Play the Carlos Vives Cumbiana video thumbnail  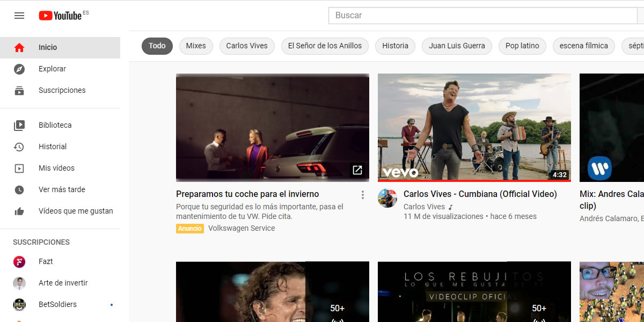[x=474, y=128]
